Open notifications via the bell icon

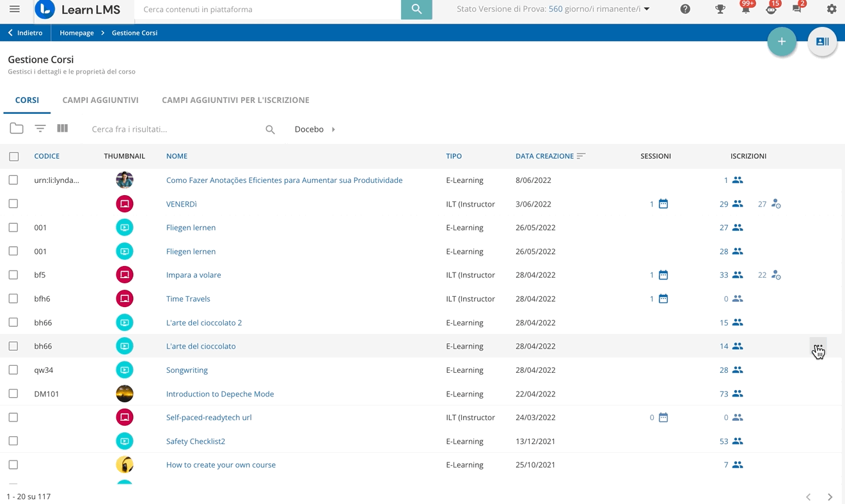tap(745, 9)
